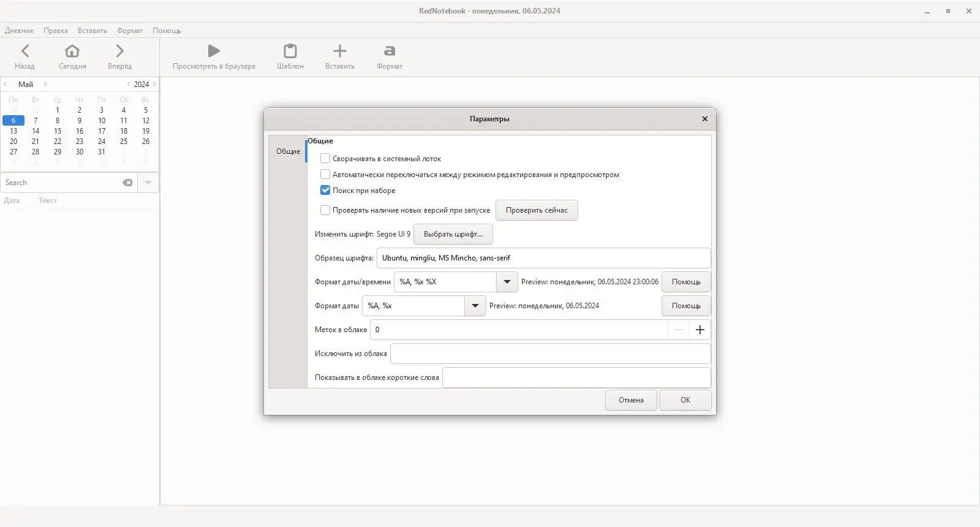This screenshot has height=527, width=980.
Task: Close the Параметры dialog
Action: 705,119
